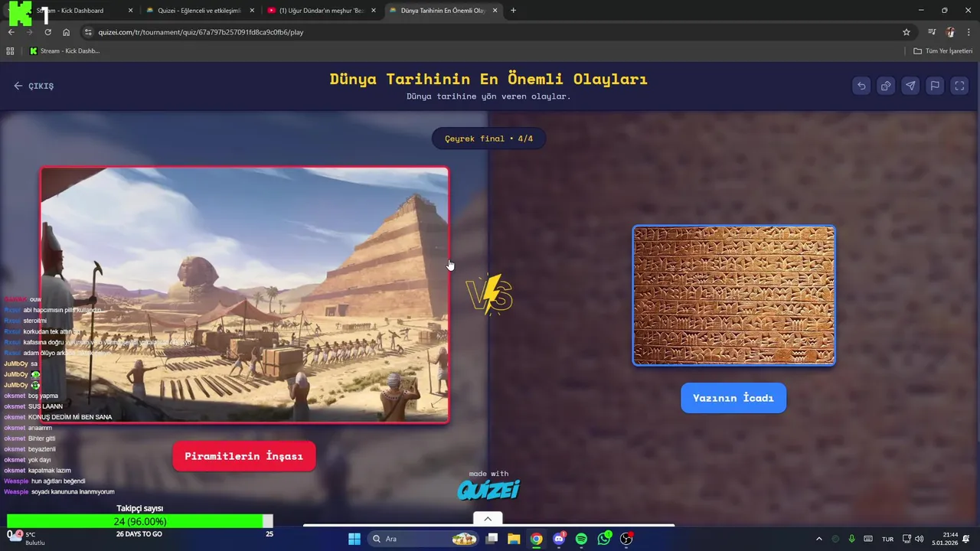Go back with browser back arrow
This screenshot has height=551, width=980.
(x=11, y=32)
